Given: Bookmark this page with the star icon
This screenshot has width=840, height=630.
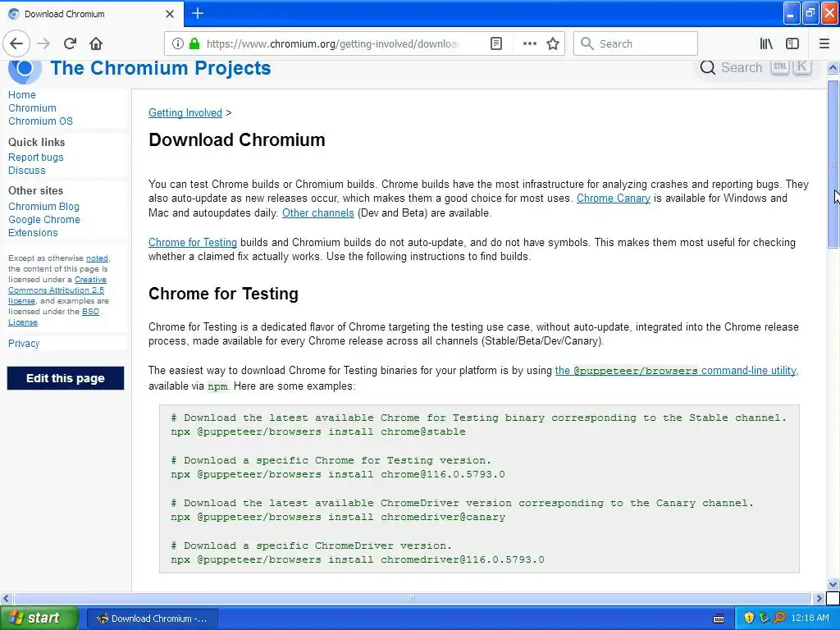Looking at the screenshot, I should [553, 44].
